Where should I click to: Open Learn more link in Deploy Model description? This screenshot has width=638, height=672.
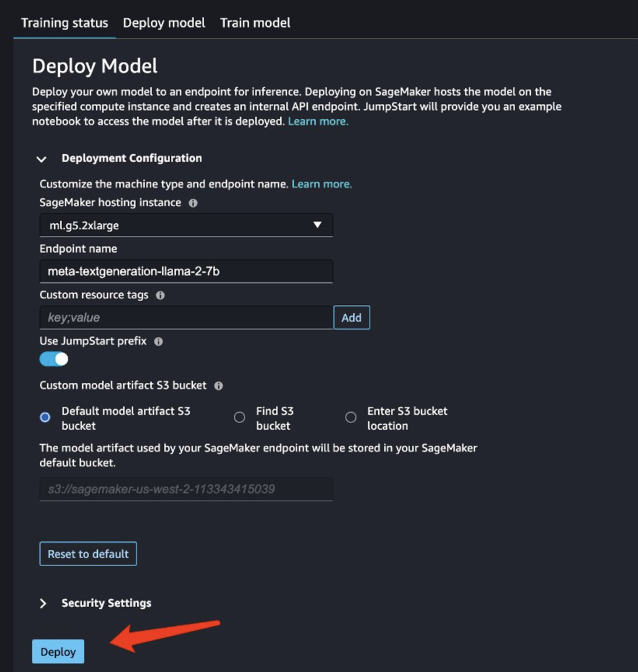[318, 121]
